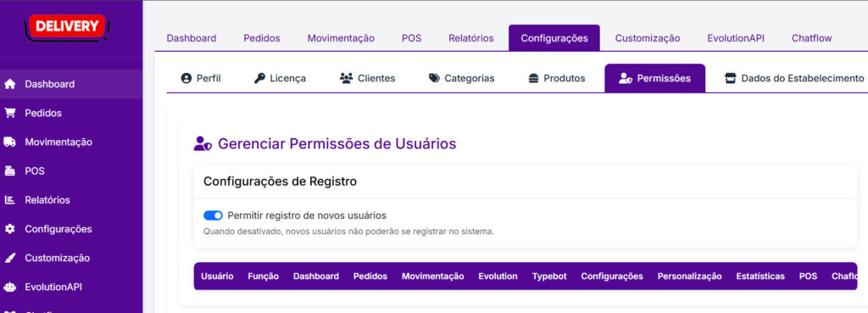This screenshot has width=868, height=313.
Task: Click the Quando desativado help text
Action: tap(348, 232)
